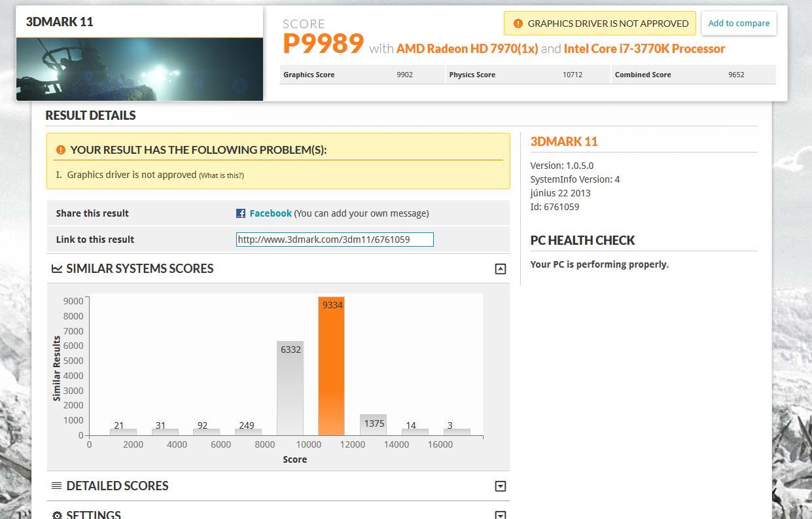
Task: Click the chart icon beside Similar Systems Scores
Action: [57, 268]
